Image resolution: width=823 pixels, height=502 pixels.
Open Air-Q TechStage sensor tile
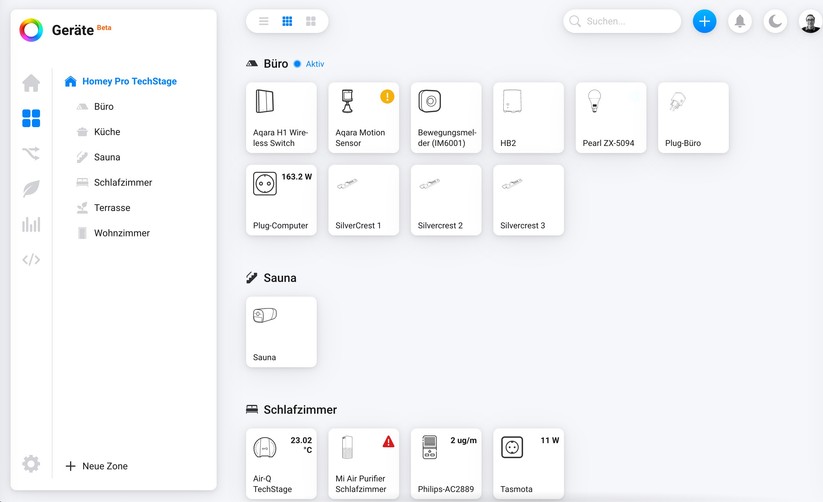[x=281, y=464]
